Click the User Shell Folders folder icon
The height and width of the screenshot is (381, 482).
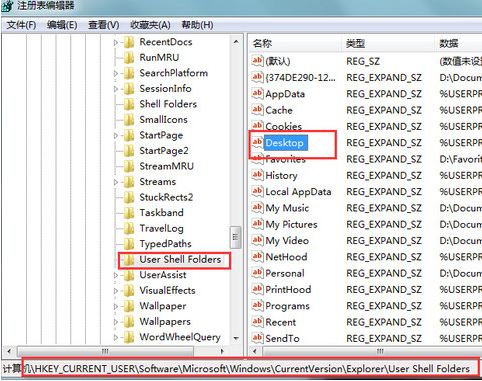[129, 260]
